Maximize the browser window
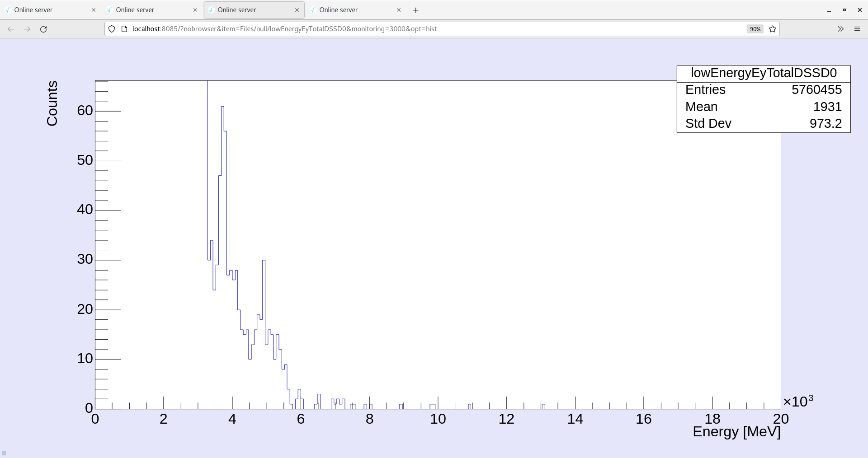Image resolution: width=868 pixels, height=458 pixels. [x=844, y=10]
